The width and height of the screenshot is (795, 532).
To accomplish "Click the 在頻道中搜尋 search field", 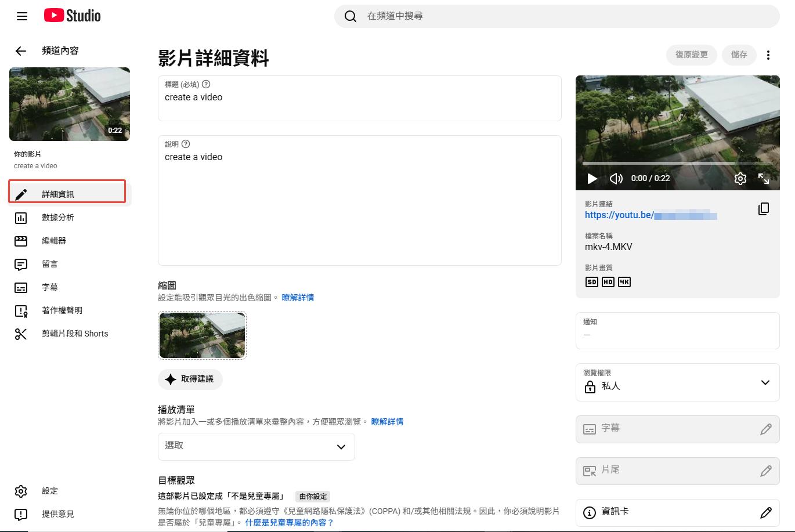I will [557, 16].
